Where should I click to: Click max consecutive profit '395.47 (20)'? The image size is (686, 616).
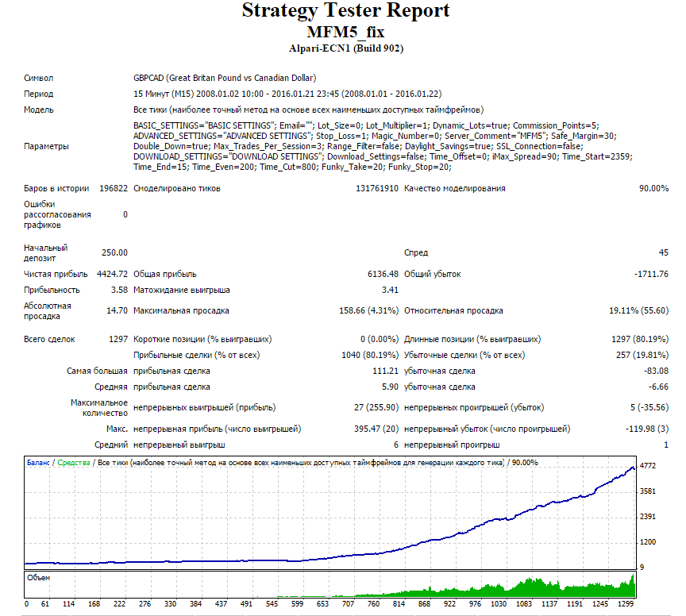[376, 429]
